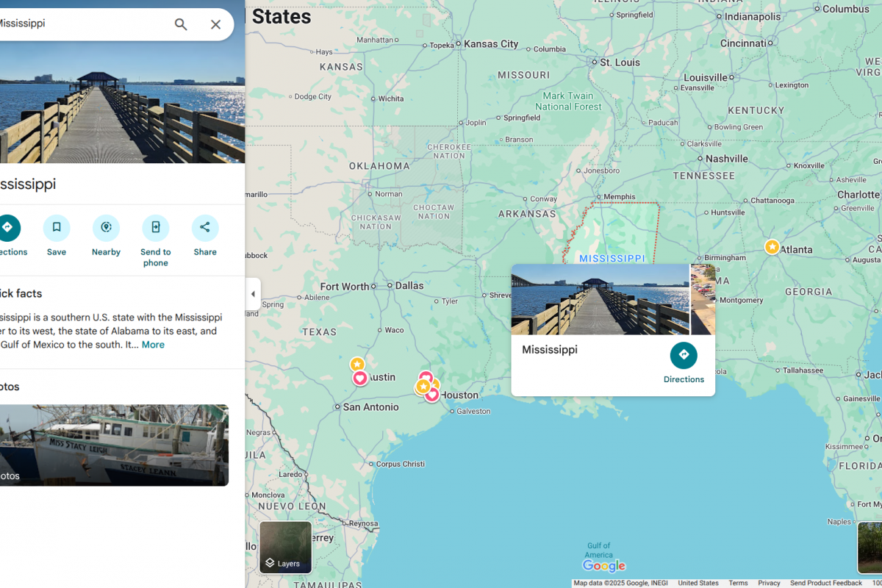Screen dimensions: 882x588
Task: Click Send Product Feedback link
Action: pos(825,583)
